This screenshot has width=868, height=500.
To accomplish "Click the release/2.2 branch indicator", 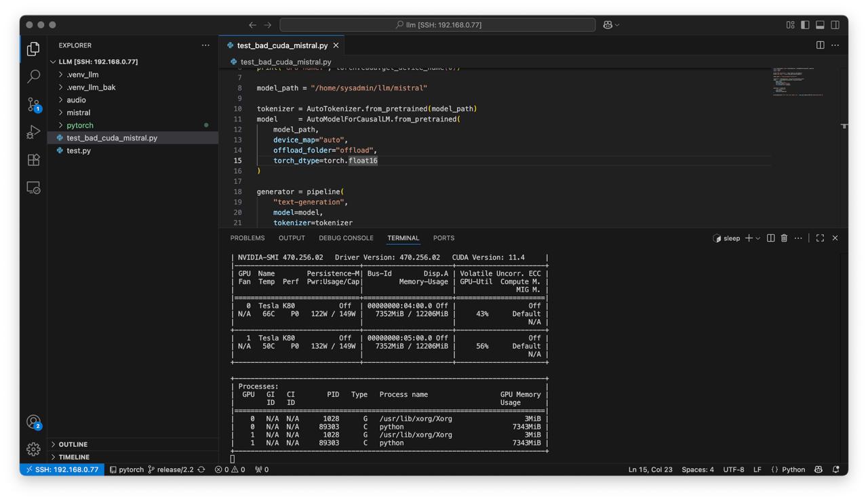I will pos(170,469).
